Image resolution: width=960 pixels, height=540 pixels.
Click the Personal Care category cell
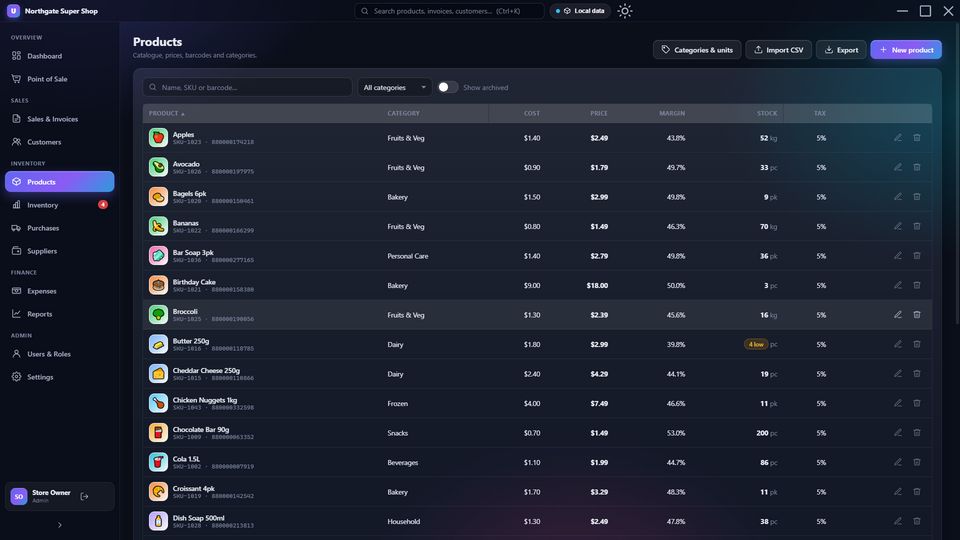point(408,256)
